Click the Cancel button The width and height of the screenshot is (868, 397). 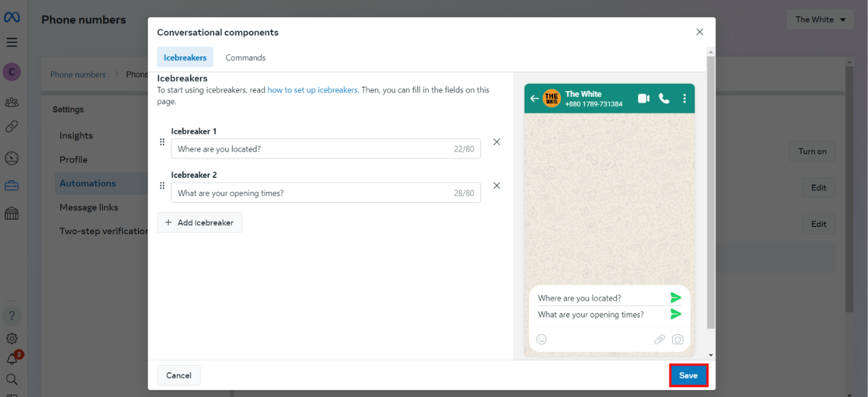179,375
